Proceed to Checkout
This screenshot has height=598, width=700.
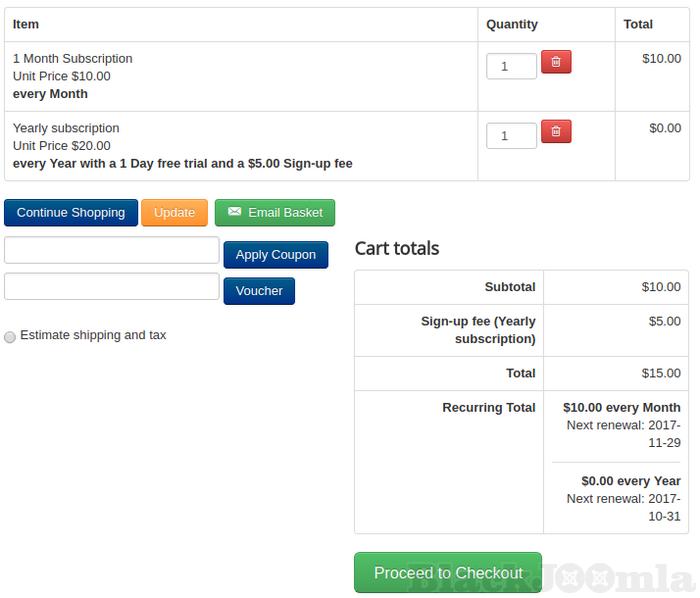pos(448,573)
